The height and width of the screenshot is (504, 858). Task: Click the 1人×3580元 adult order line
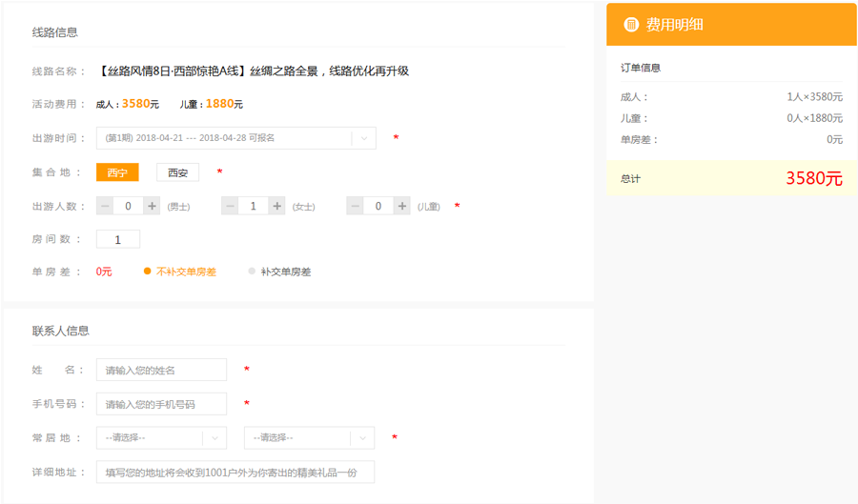(x=731, y=97)
